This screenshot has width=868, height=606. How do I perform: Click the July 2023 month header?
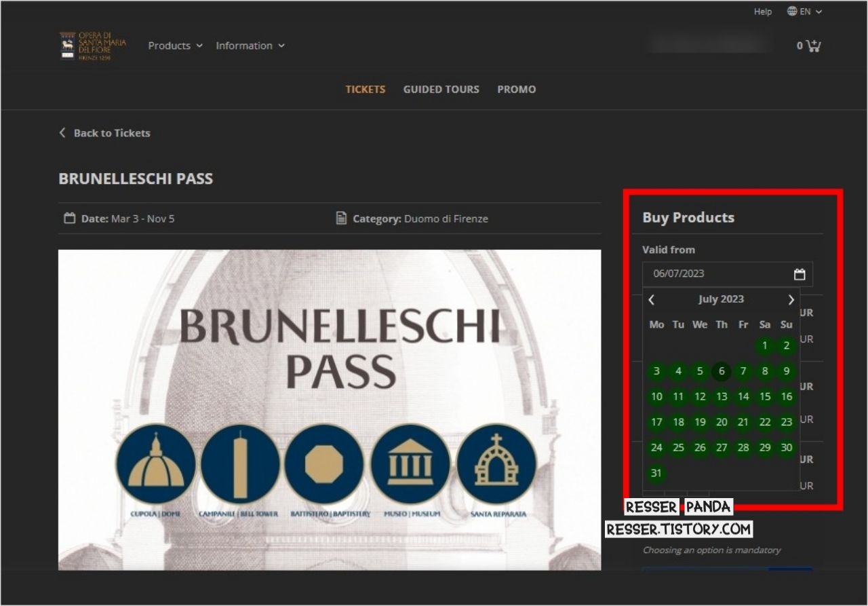click(x=722, y=299)
